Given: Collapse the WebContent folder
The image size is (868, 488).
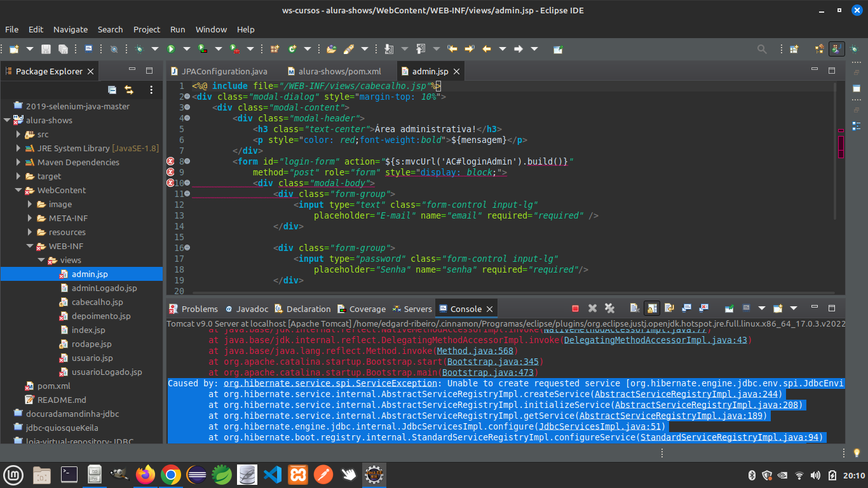Looking at the screenshot, I should (18, 190).
